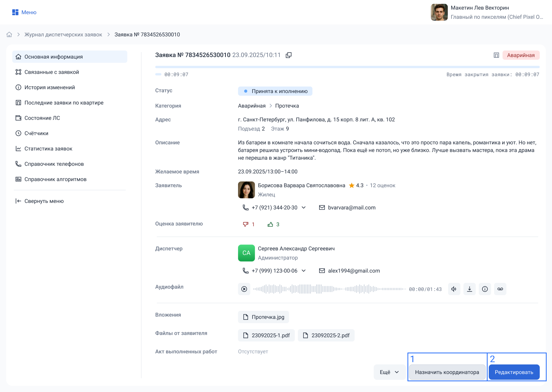Open the audio info icon
The image size is (552, 392).
pos(485,289)
